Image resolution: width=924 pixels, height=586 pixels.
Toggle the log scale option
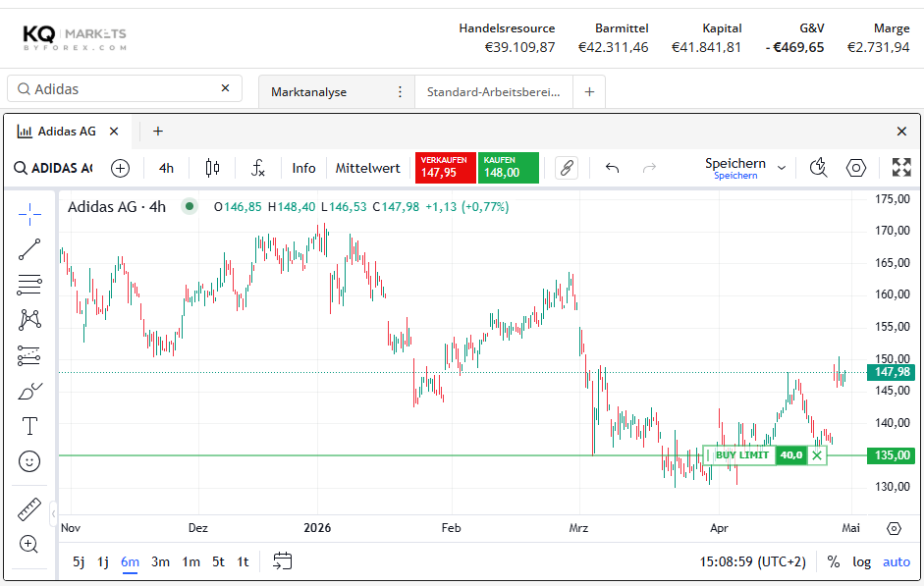coord(861,562)
